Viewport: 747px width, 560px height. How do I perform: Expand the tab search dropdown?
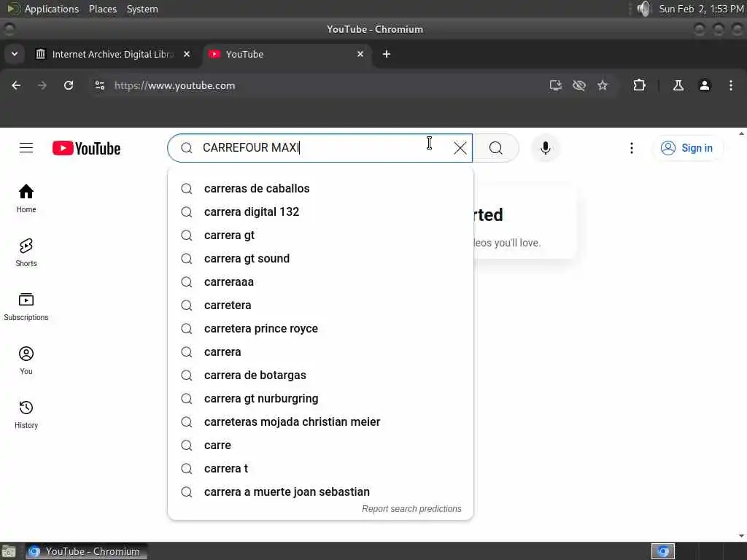coord(15,54)
